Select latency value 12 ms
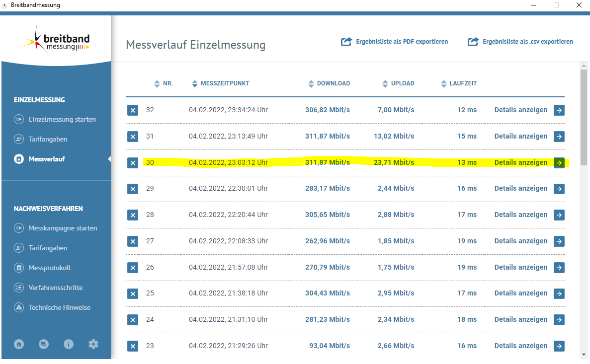Viewport: 590px width, 364px height. click(x=467, y=110)
